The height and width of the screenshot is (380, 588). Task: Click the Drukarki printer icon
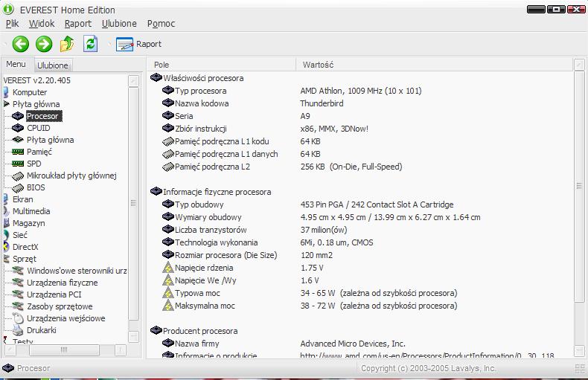pyautogui.click(x=18, y=330)
